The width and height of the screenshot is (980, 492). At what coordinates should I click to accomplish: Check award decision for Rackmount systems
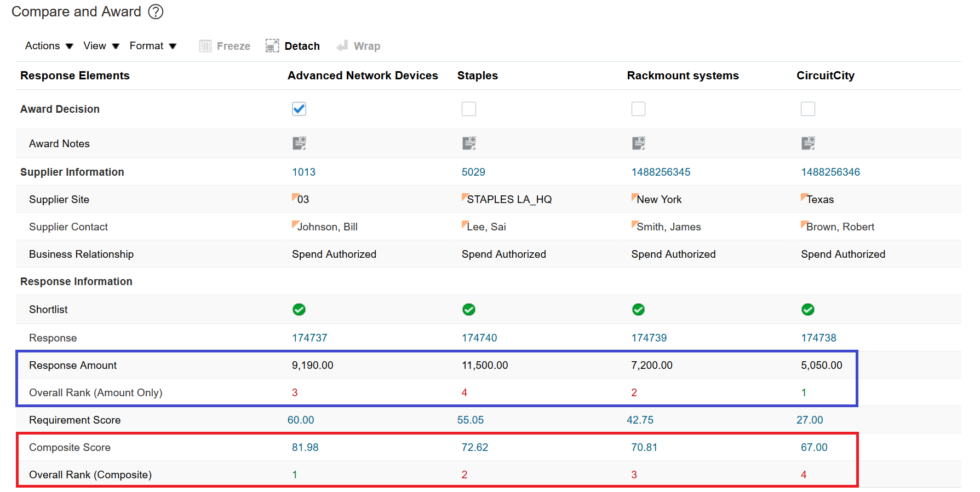point(639,109)
